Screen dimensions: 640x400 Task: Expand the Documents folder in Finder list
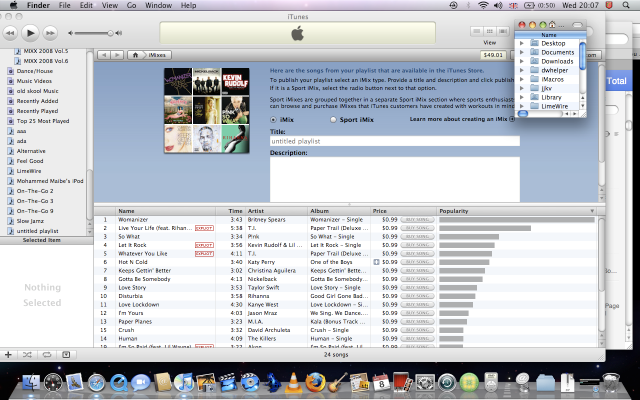[x=522, y=52]
